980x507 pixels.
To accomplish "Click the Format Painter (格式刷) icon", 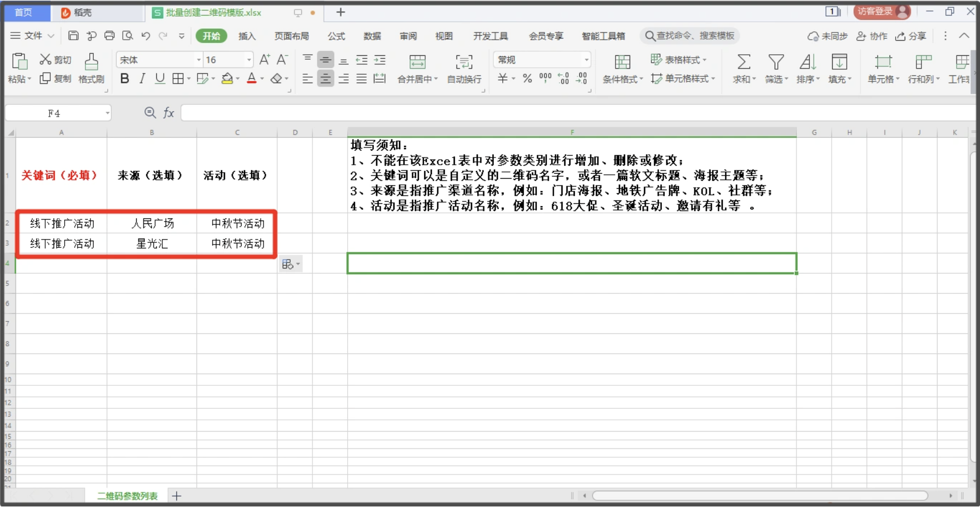I will coord(92,61).
